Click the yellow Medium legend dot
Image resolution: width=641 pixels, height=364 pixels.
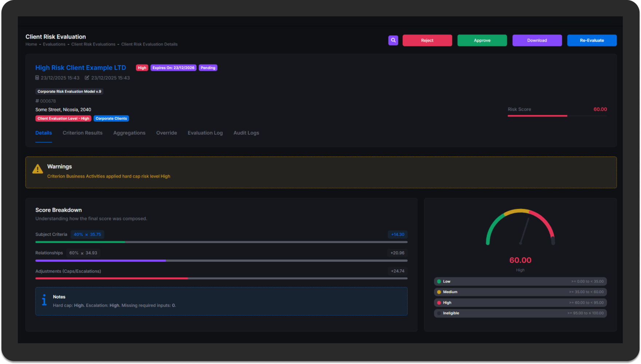(439, 292)
